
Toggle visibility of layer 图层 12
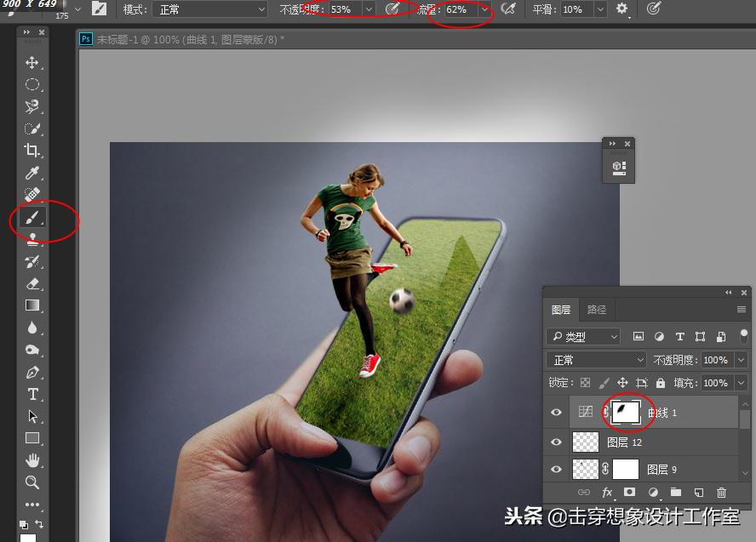click(x=556, y=442)
